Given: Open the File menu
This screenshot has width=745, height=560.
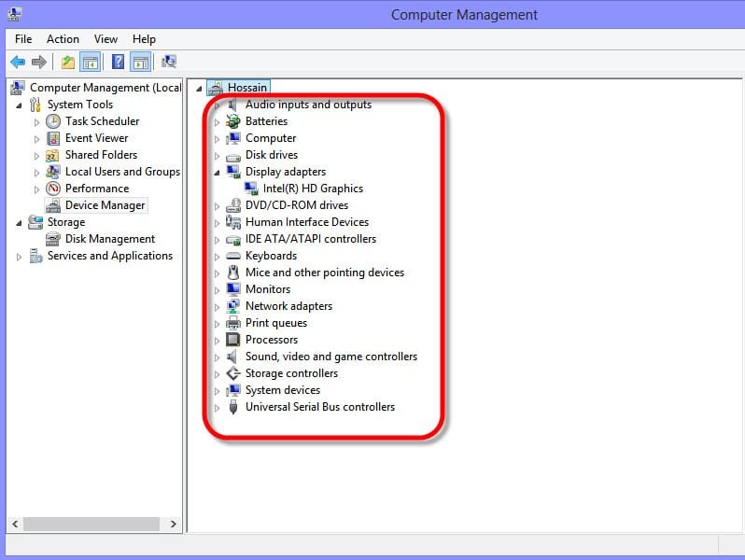Looking at the screenshot, I should click(23, 39).
